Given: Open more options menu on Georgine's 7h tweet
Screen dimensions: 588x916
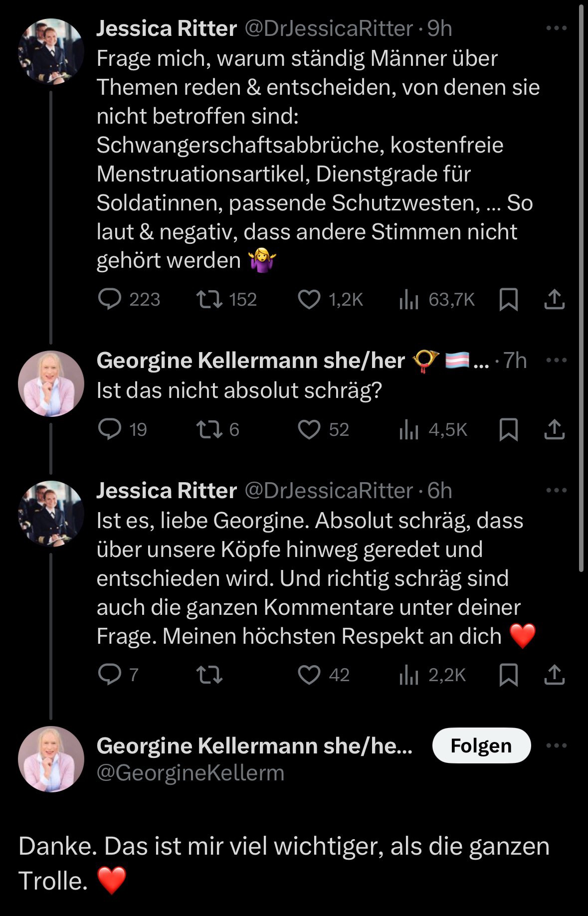Looking at the screenshot, I should [556, 360].
